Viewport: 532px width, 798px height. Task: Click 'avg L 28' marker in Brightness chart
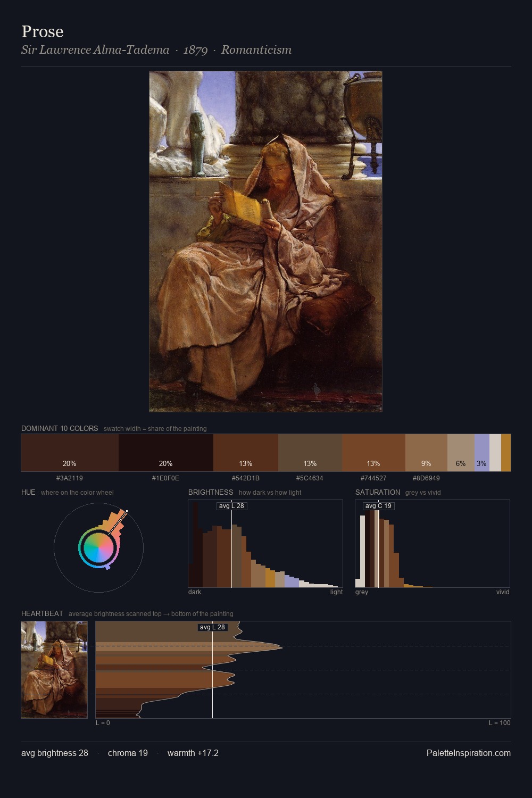[231, 506]
